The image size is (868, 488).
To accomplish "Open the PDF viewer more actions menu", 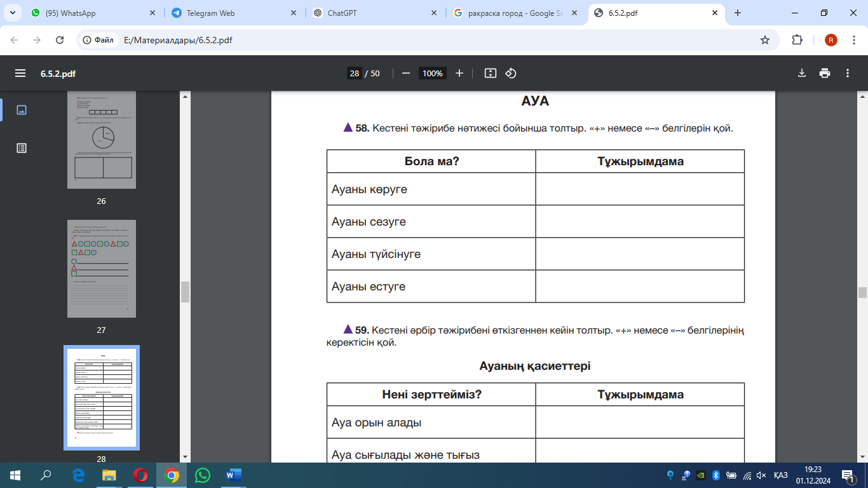I will tap(848, 73).
